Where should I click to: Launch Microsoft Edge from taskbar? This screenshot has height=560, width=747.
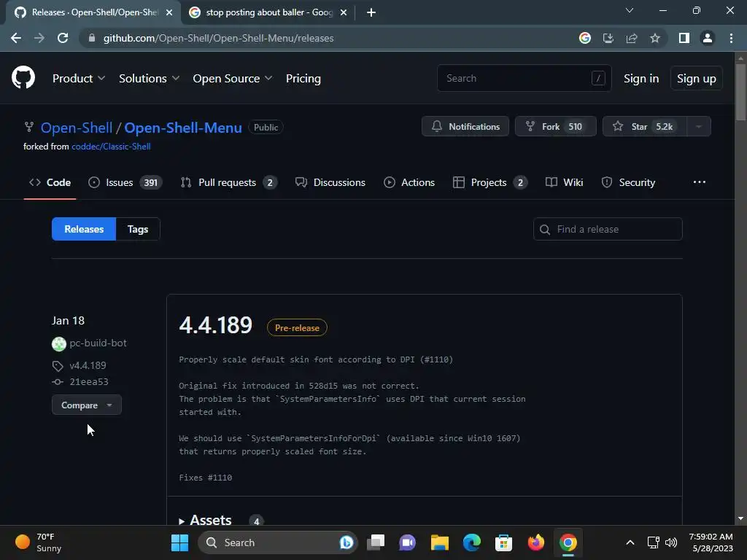pos(472,542)
